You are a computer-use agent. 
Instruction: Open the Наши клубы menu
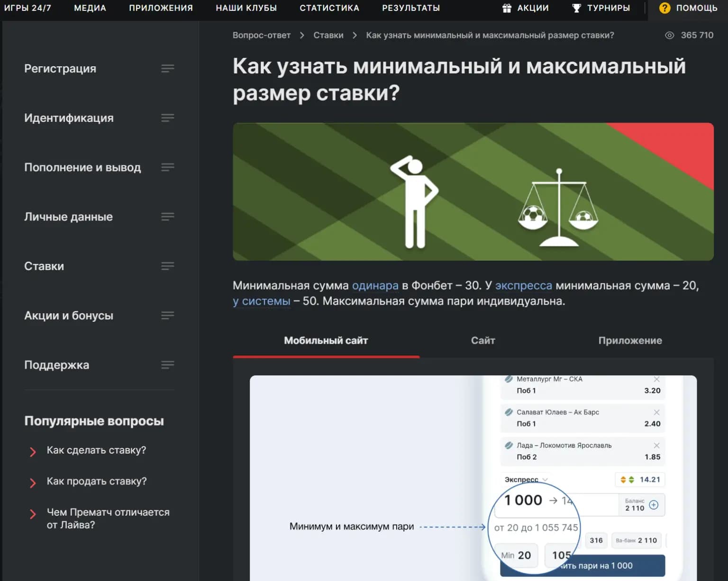pyautogui.click(x=246, y=8)
